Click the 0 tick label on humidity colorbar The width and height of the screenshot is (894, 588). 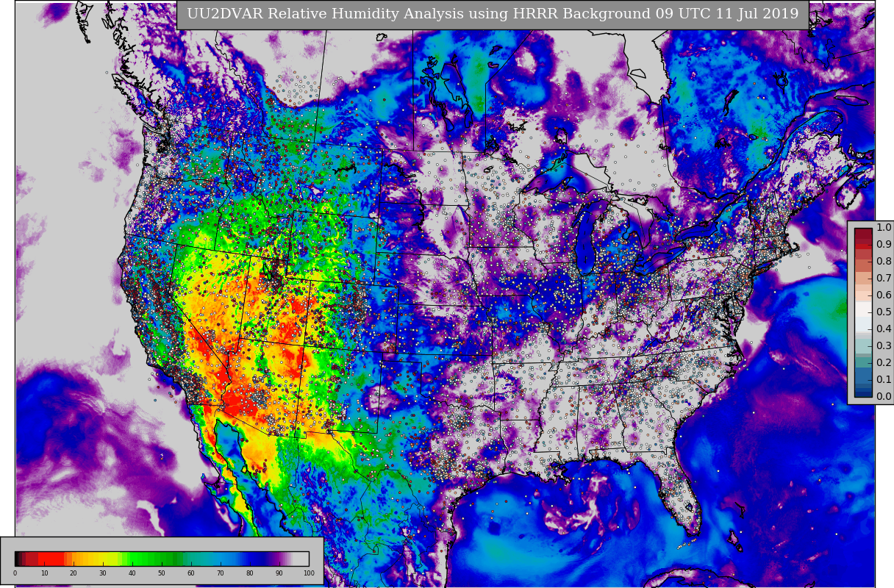[x=15, y=573]
